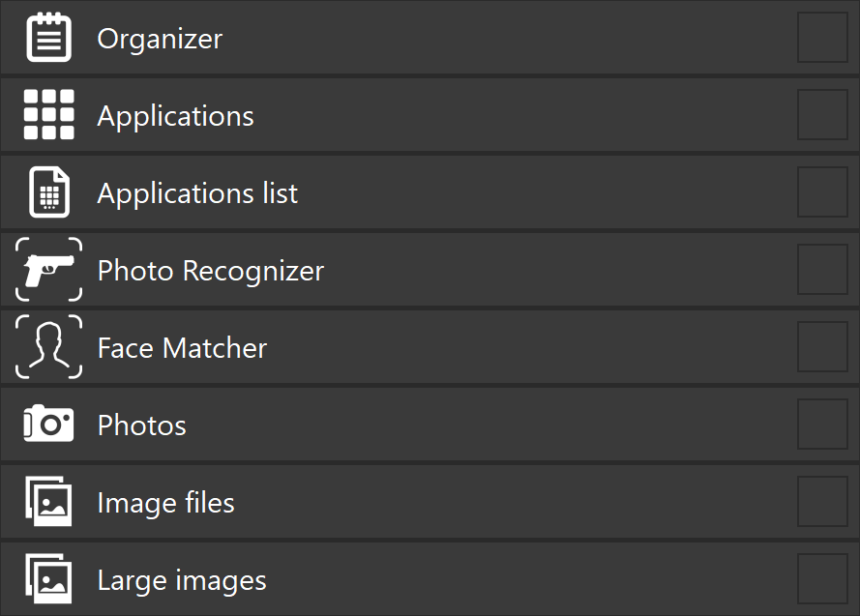
Task: Click the Face Matcher silhouette icon
Action: click(x=48, y=347)
